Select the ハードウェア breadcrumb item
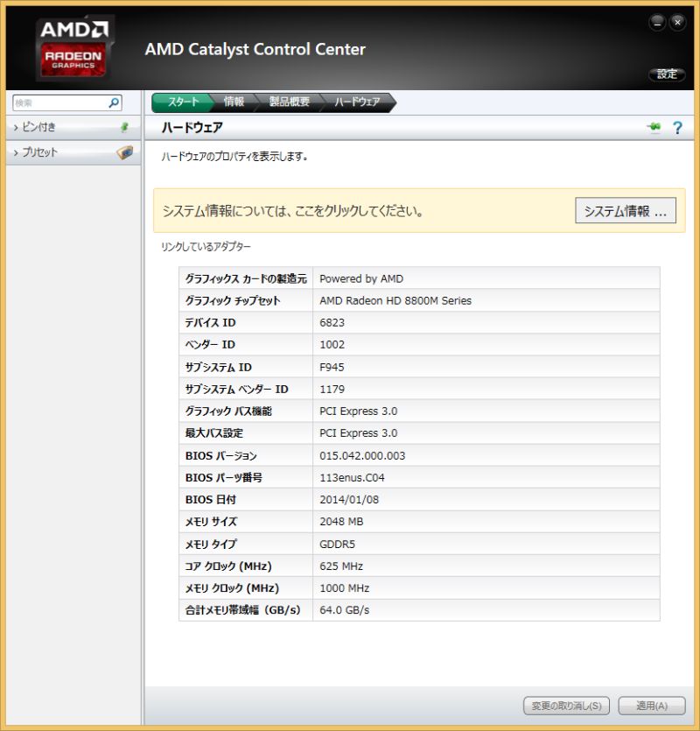 [x=358, y=102]
